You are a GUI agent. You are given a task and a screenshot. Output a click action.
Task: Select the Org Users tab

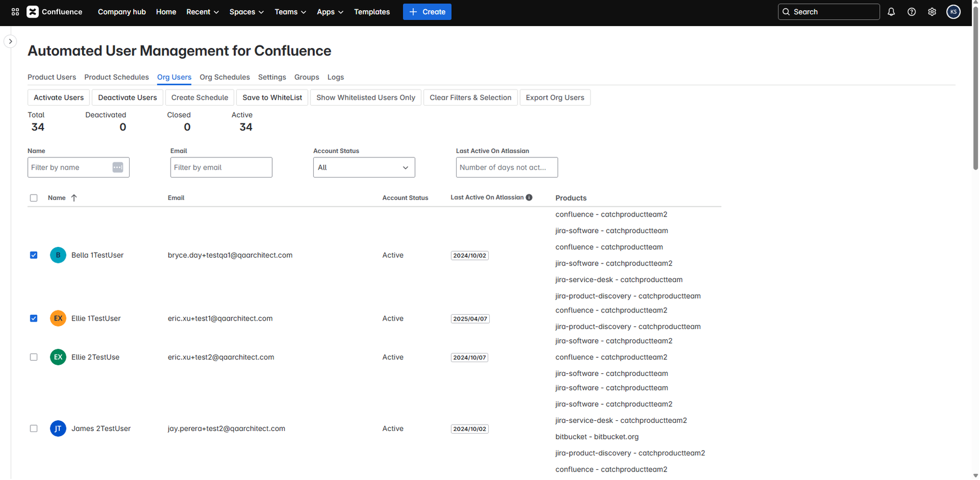[x=174, y=77]
